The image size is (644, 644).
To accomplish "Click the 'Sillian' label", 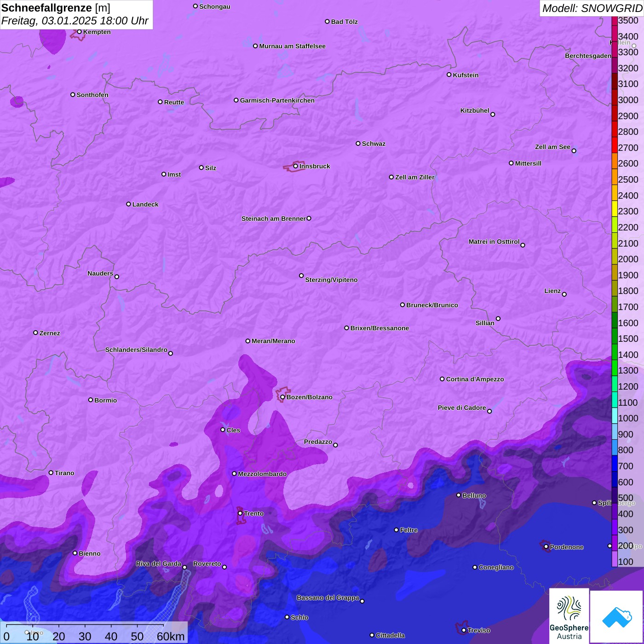I will click(x=485, y=323).
